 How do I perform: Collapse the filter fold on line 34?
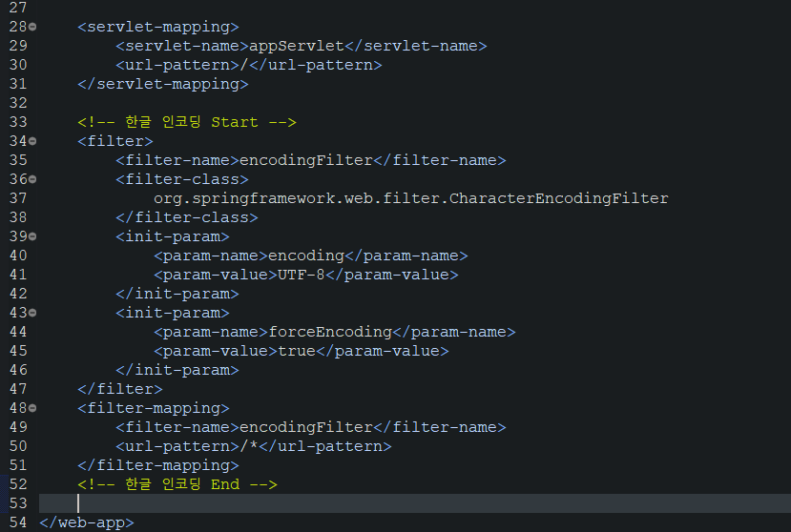32,141
